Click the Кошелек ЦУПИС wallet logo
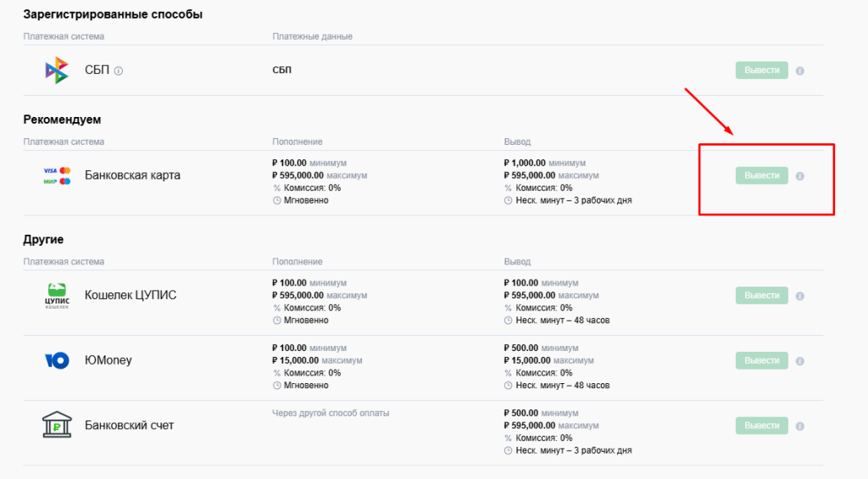The width and height of the screenshot is (868, 479). point(57,296)
